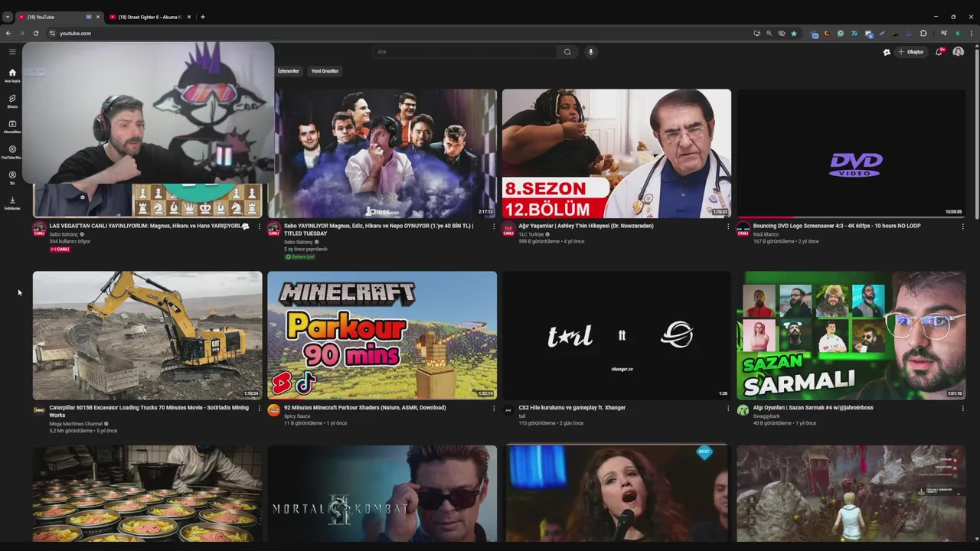
Task: Open the 8.Sezon 12.Bölüm thumbnail
Action: pos(616,153)
